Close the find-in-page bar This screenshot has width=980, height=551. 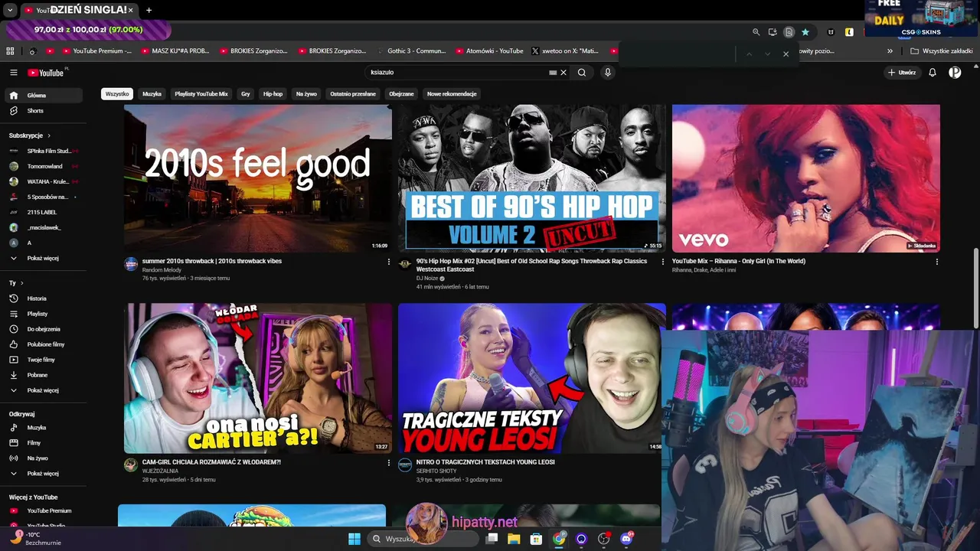click(x=786, y=54)
